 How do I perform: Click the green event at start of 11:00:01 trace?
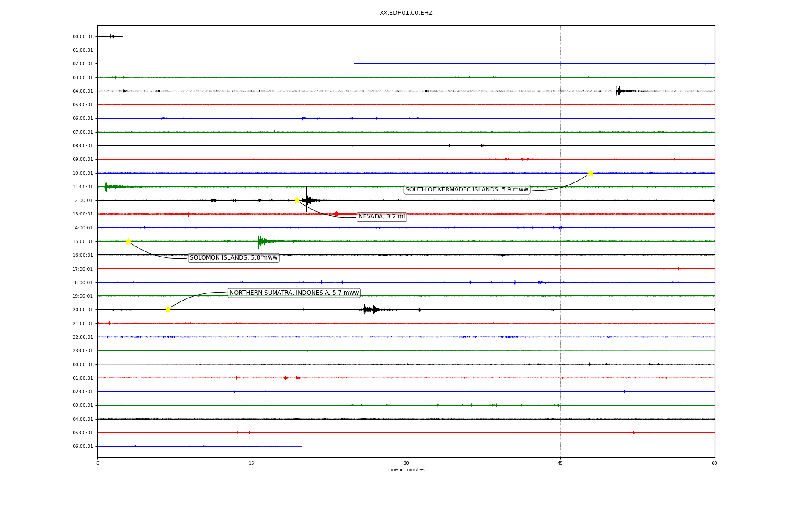coord(107,187)
